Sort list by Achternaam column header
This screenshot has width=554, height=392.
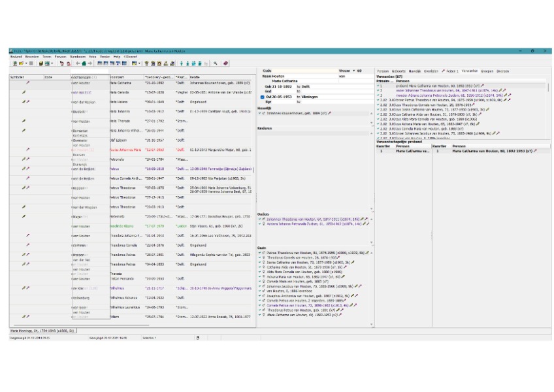(x=84, y=76)
